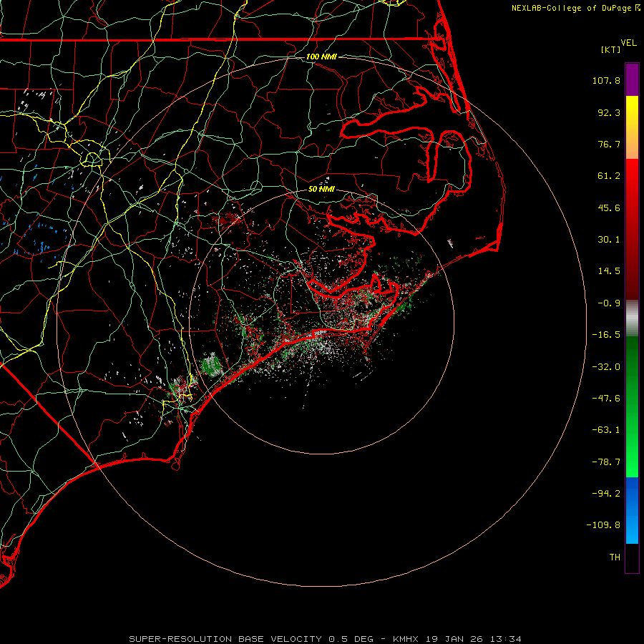This screenshot has height=644, width=644.
Task: Select the -16.5 value on the velocity scale
Action: [606, 335]
